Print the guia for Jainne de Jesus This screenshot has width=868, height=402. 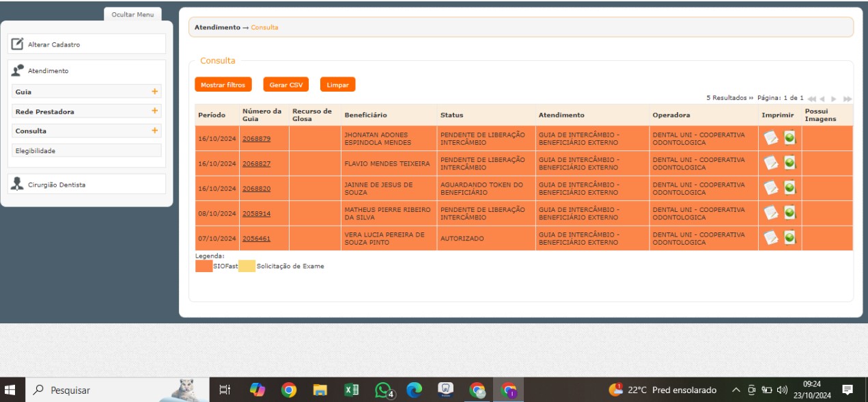coord(770,188)
